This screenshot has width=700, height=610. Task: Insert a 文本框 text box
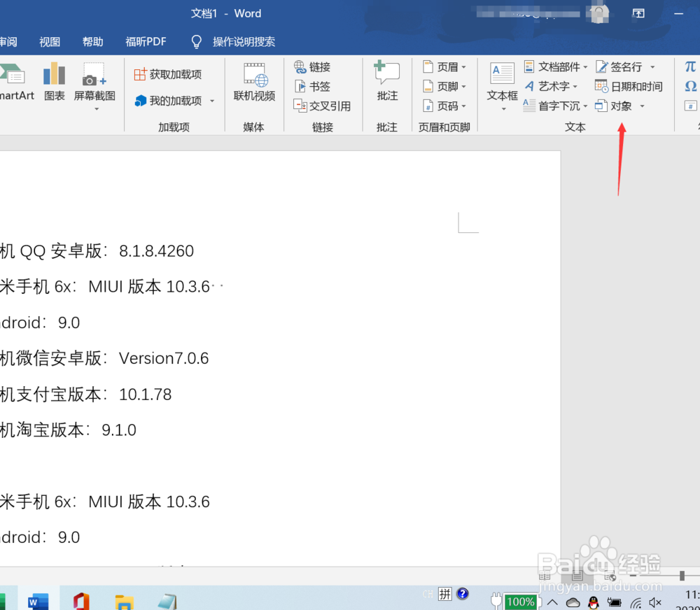point(502,81)
